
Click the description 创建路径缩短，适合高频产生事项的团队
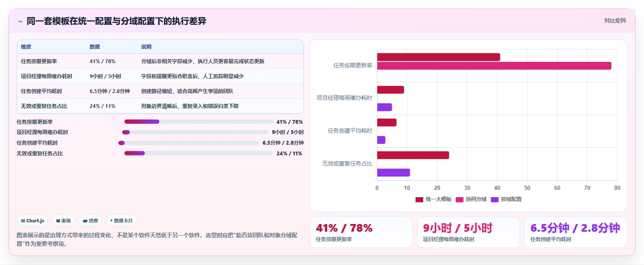(x=187, y=91)
